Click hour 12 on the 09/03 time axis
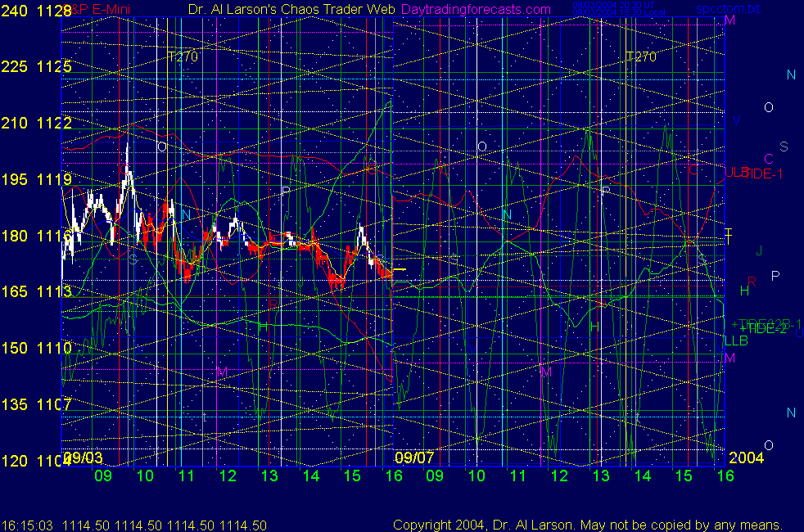The width and height of the screenshot is (804, 532). point(228,476)
